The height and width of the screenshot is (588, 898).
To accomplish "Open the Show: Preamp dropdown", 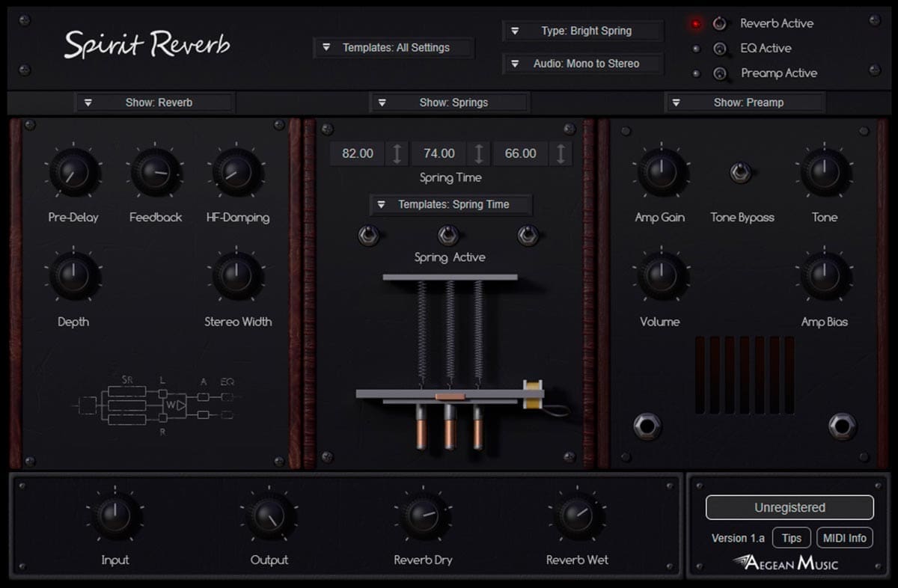I will click(745, 102).
